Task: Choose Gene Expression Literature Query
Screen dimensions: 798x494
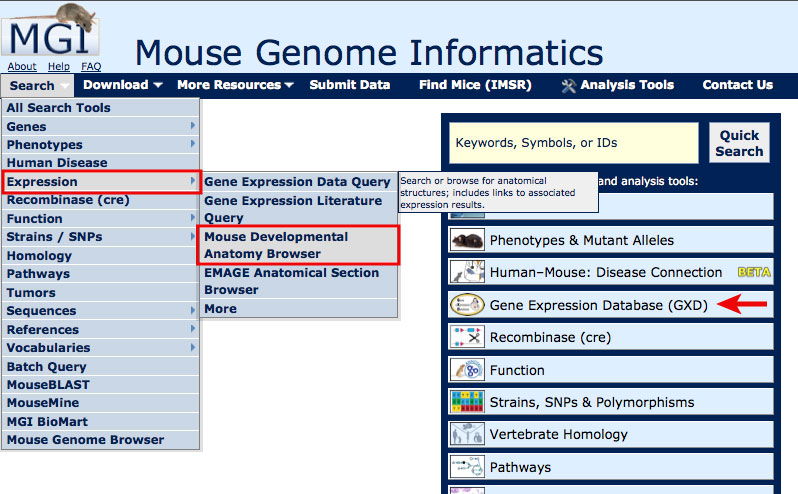Action: (298, 209)
